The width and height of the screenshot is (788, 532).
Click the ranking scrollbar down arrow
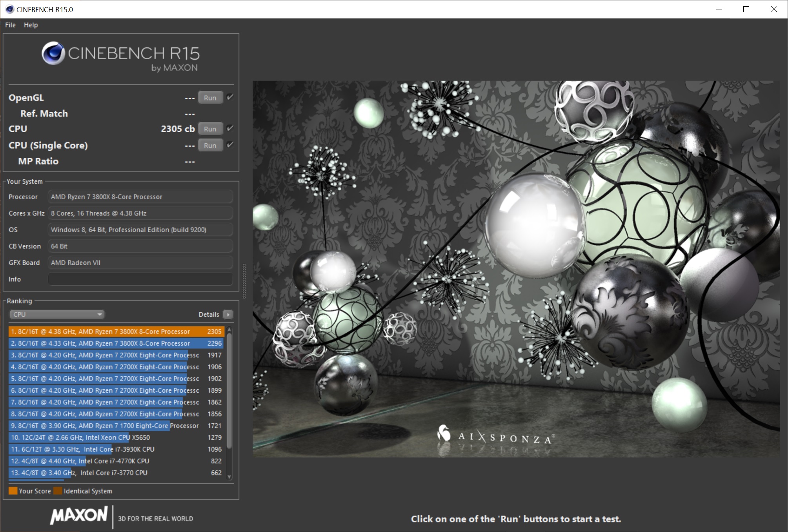coord(229,477)
